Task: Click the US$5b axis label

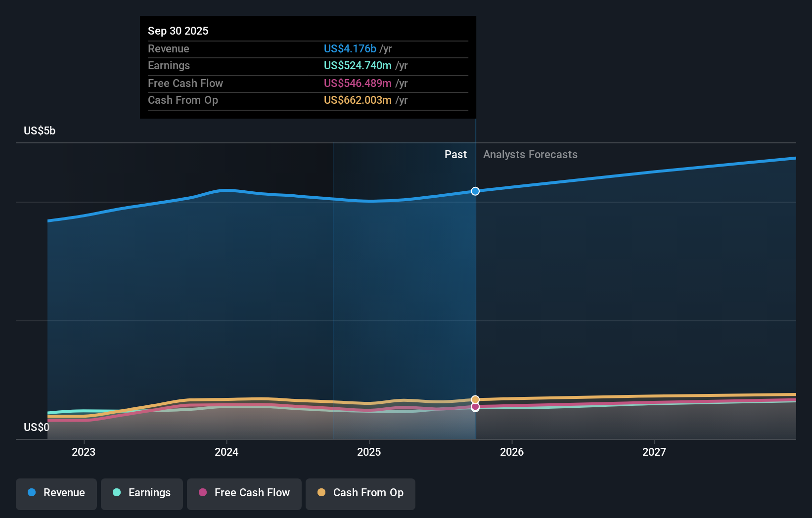Action: pyautogui.click(x=39, y=130)
